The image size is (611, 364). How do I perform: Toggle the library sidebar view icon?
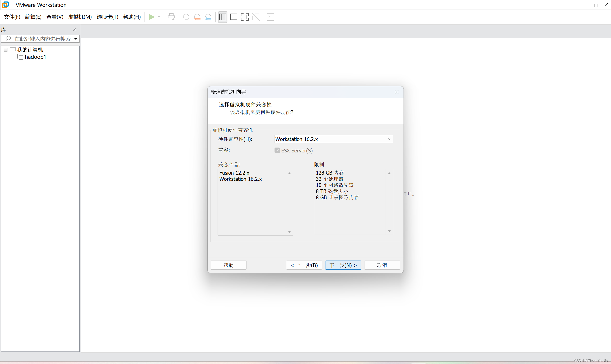[x=223, y=17]
